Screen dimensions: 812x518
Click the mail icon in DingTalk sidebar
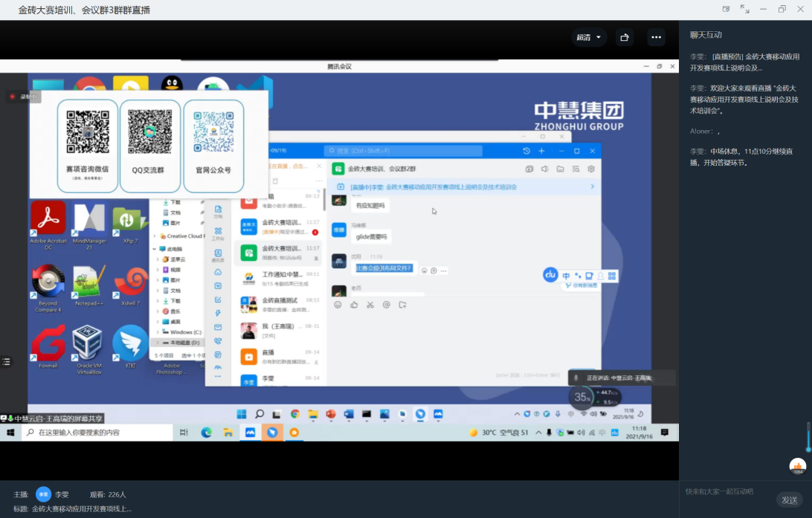click(218, 327)
